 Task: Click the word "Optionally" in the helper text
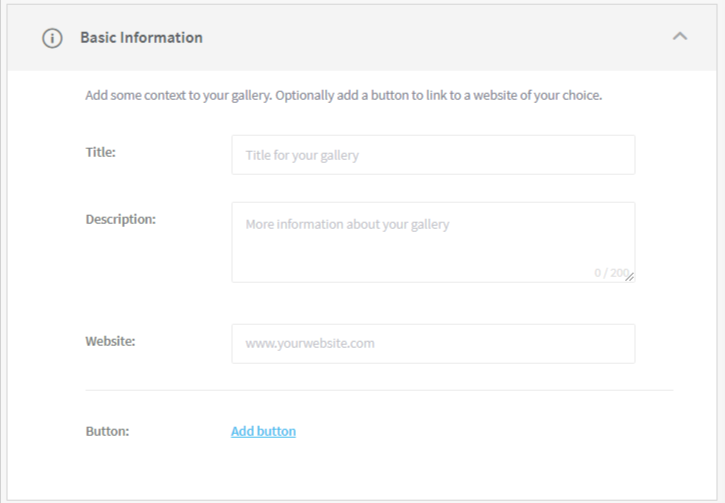click(x=305, y=97)
